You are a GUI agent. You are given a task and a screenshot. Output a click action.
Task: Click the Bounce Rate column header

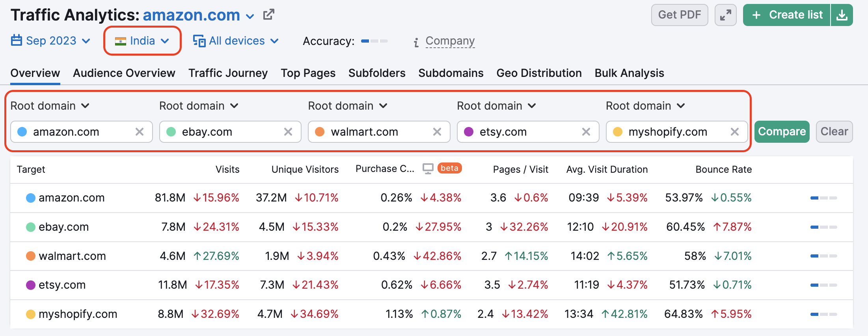coord(724,169)
